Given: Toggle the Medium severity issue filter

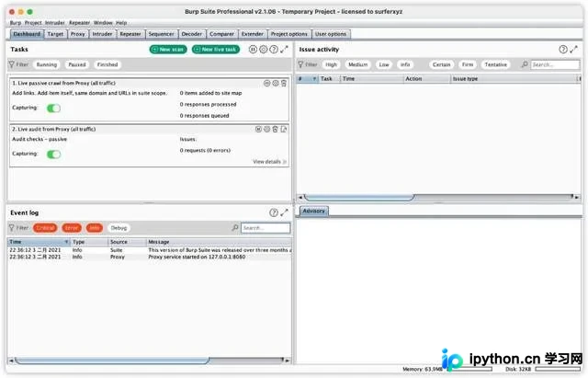Looking at the screenshot, I should 357,64.
